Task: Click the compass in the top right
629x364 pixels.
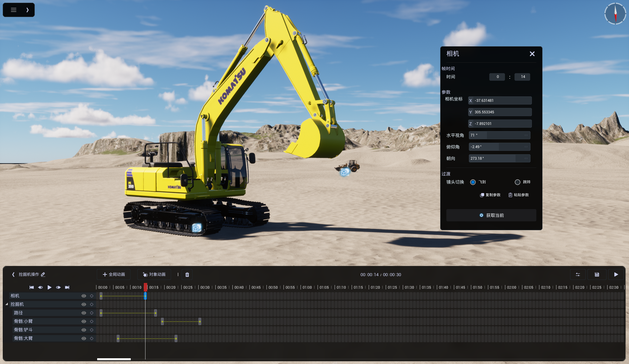Action: (x=615, y=14)
